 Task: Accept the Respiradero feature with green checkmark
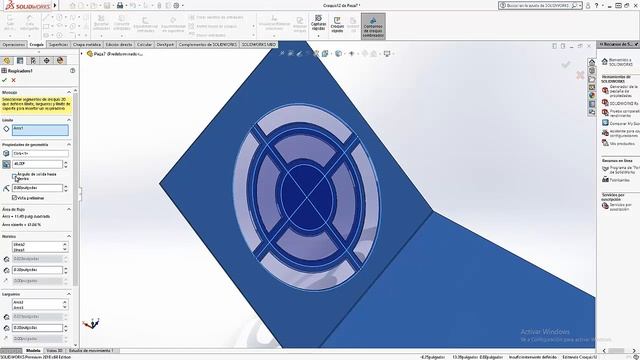point(4,80)
